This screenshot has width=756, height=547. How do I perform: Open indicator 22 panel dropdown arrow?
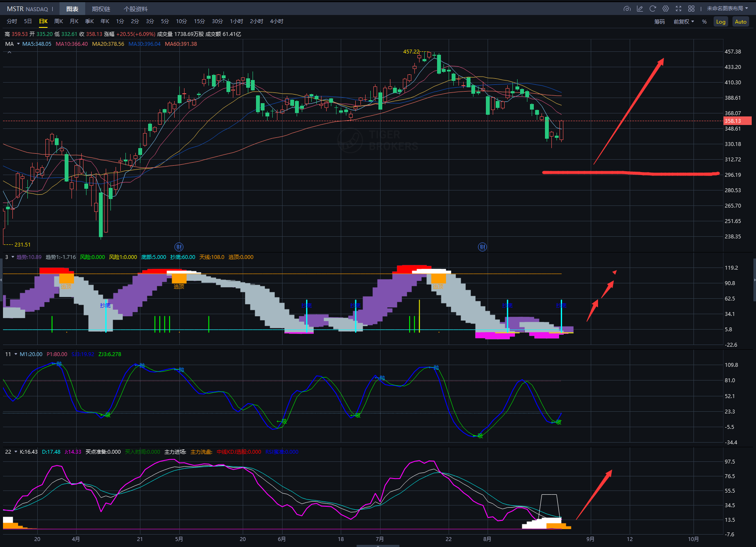click(x=16, y=452)
